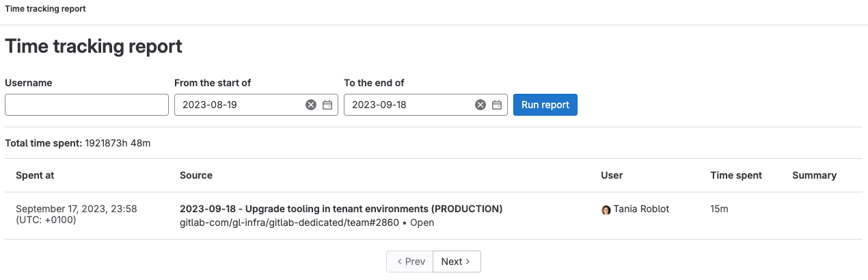
Task: Open the calendar for the start date
Action: [x=327, y=105]
